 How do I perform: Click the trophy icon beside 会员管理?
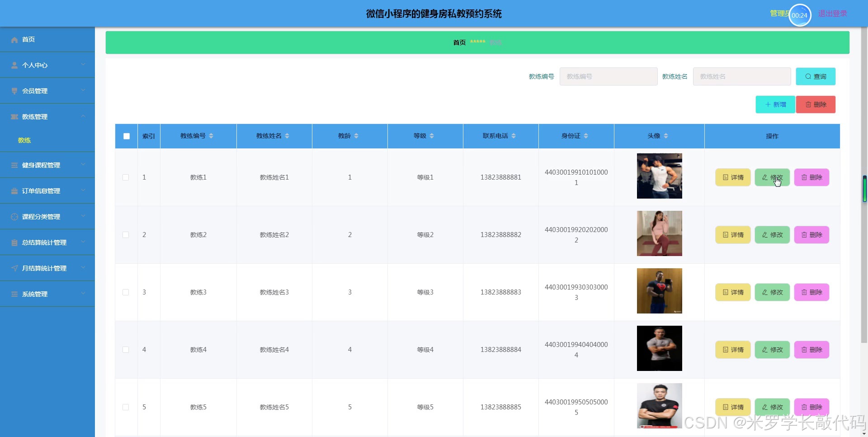pyautogui.click(x=14, y=91)
